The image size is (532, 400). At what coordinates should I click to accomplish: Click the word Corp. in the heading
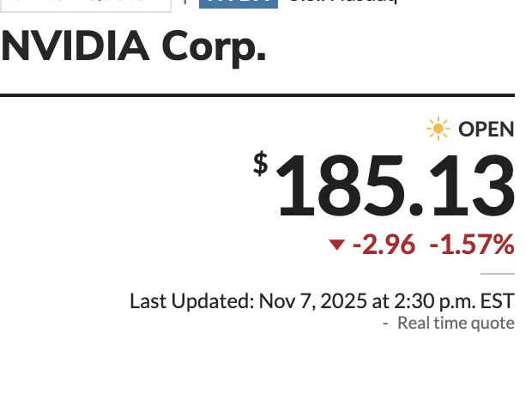click(217, 50)
